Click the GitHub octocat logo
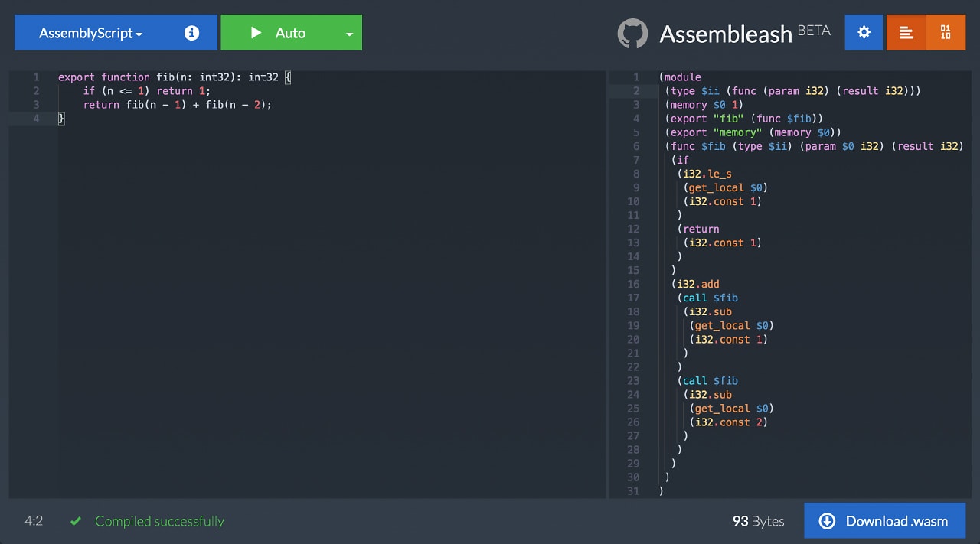This screenshot has width=980, height=544. (632, 33)
